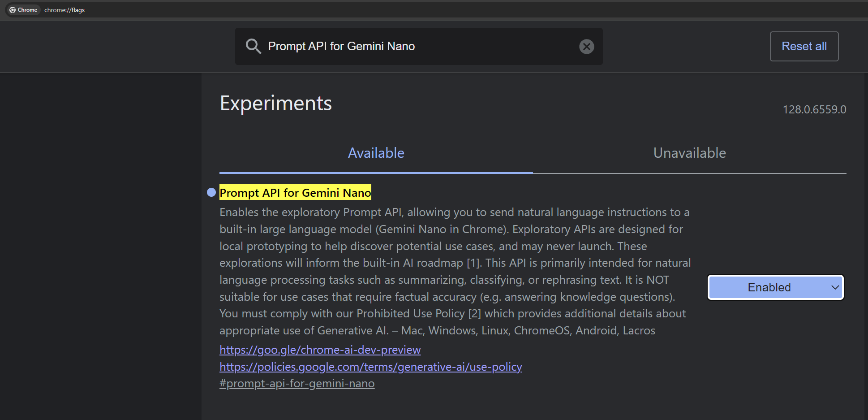Visit the generative-ai use-policy link
Screen dimensions: 868x420
(x=370, y=367)
